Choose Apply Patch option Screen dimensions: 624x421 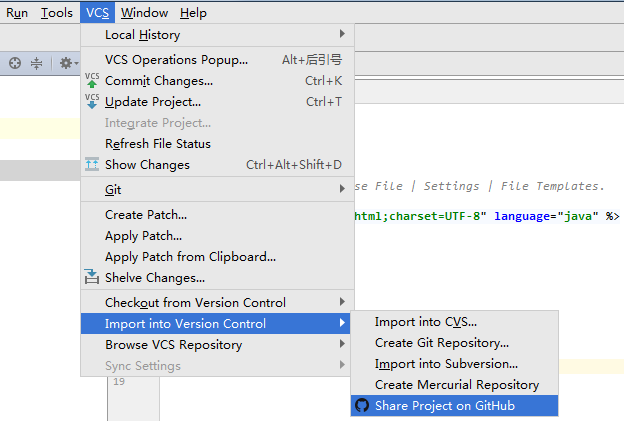point(217,236)
